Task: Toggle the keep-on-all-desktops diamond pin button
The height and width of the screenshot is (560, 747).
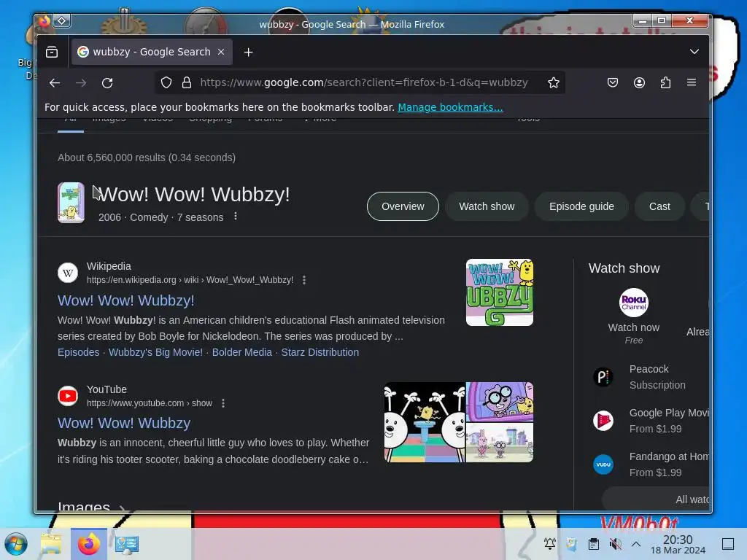Action: (62, 21)
